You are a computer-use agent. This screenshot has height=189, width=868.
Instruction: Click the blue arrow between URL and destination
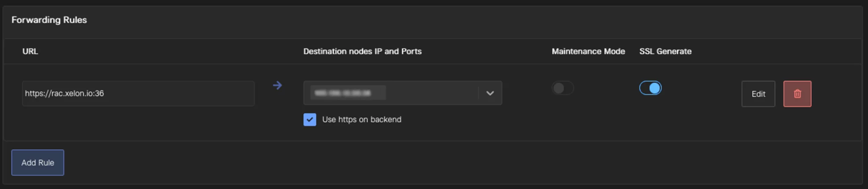[x=278, y=85]
